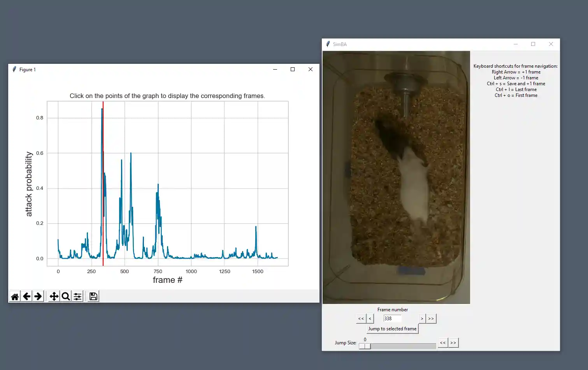Screen dimensions: 588x370
Task: Skip to last frame using frame >> button
Action: click(x=431, y=319)
